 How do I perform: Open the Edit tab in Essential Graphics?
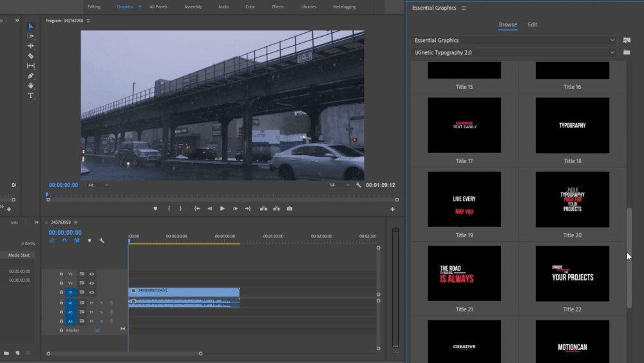(x=533, y=25)
